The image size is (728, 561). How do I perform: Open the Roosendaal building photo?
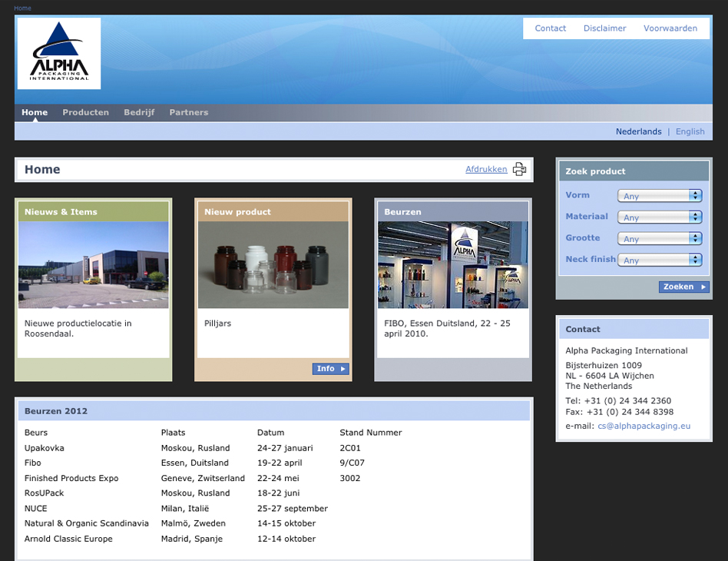[94, 265]
